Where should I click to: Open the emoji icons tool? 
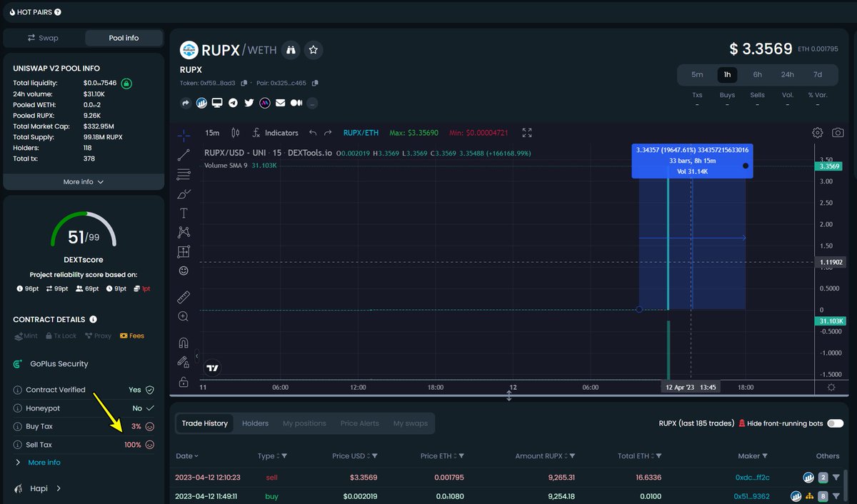(184, 271)
